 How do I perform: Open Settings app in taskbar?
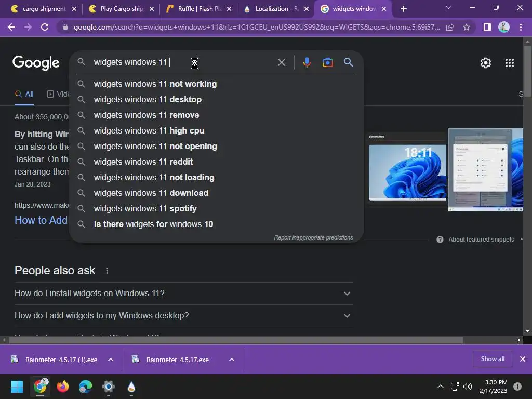pyautogui.click(x=108, y=387)
